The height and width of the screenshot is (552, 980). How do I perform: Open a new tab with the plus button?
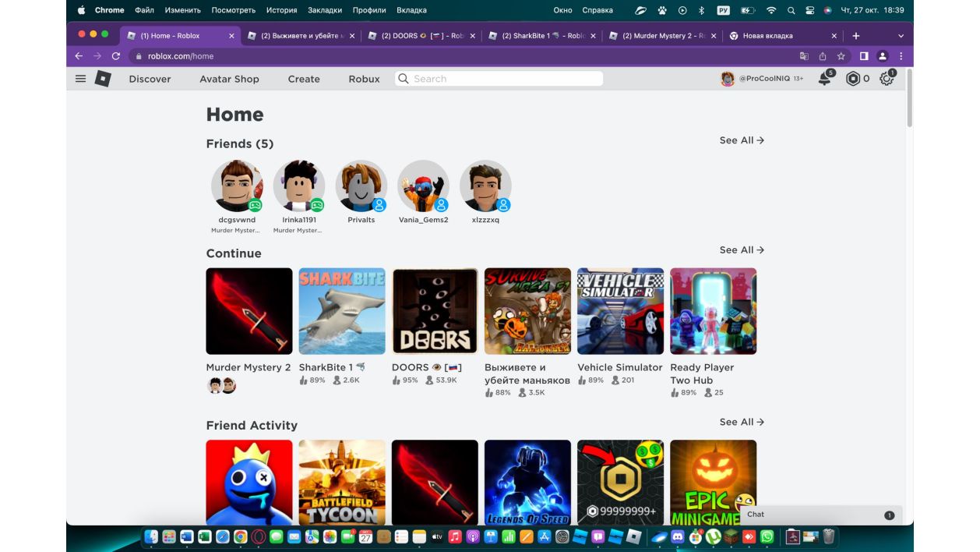point(856,36)
